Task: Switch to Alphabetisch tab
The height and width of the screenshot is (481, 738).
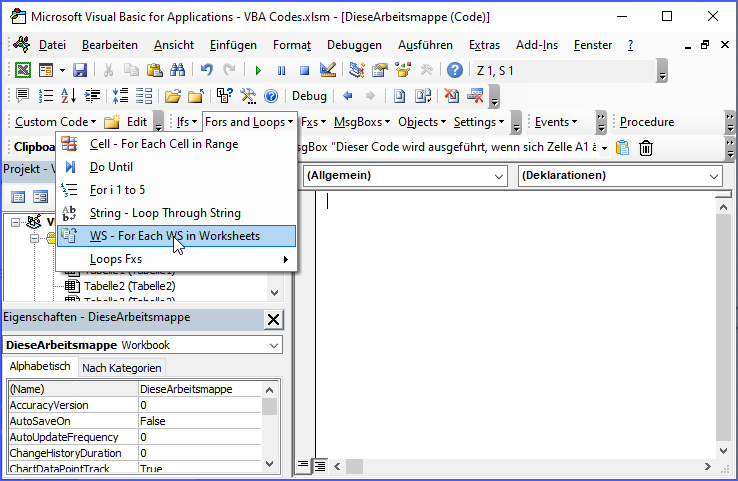Action: [x=40, y=366]
